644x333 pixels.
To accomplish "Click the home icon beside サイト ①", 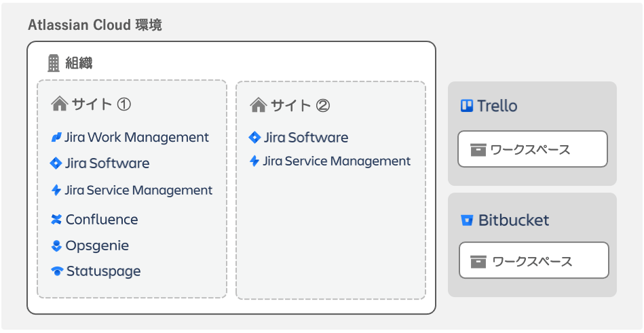I will 60,104.
